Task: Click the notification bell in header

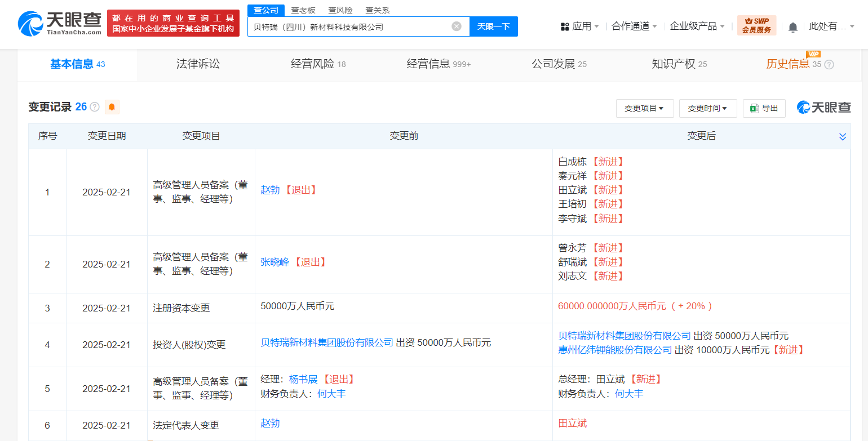Action: tap(792, 27)
